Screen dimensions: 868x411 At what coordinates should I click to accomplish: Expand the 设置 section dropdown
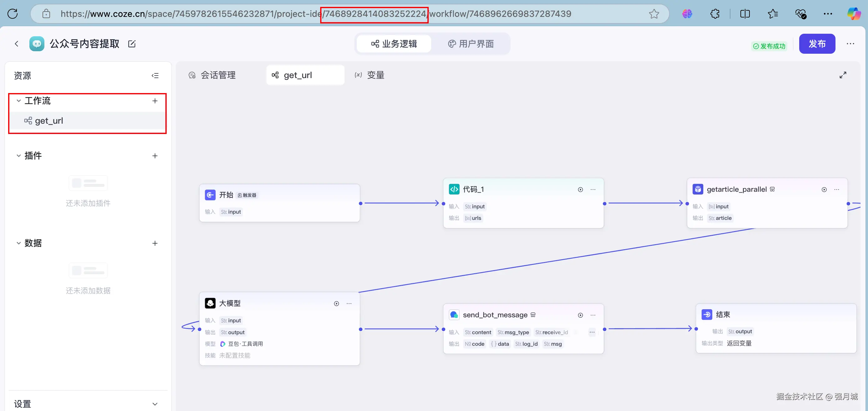click(155, 404)
